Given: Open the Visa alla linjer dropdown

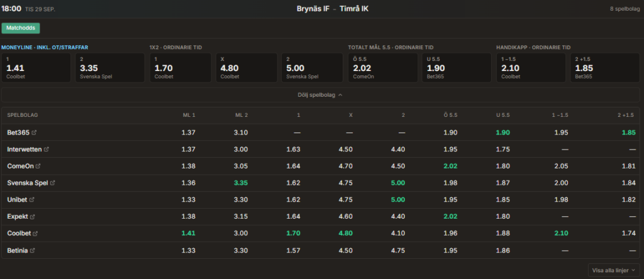Looking at the screenshot, I should tap(614, 270).
